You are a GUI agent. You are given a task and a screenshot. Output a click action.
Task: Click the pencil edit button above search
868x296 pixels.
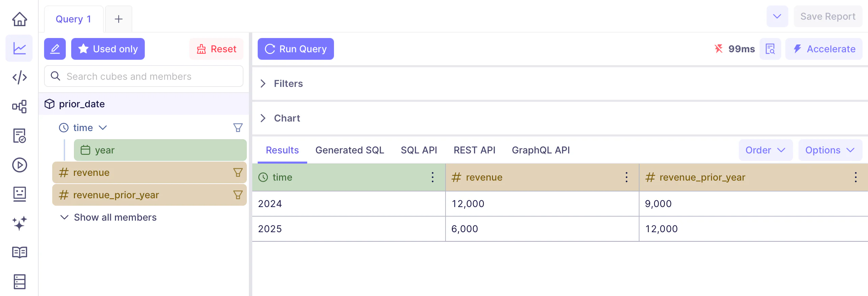point(55,49)
